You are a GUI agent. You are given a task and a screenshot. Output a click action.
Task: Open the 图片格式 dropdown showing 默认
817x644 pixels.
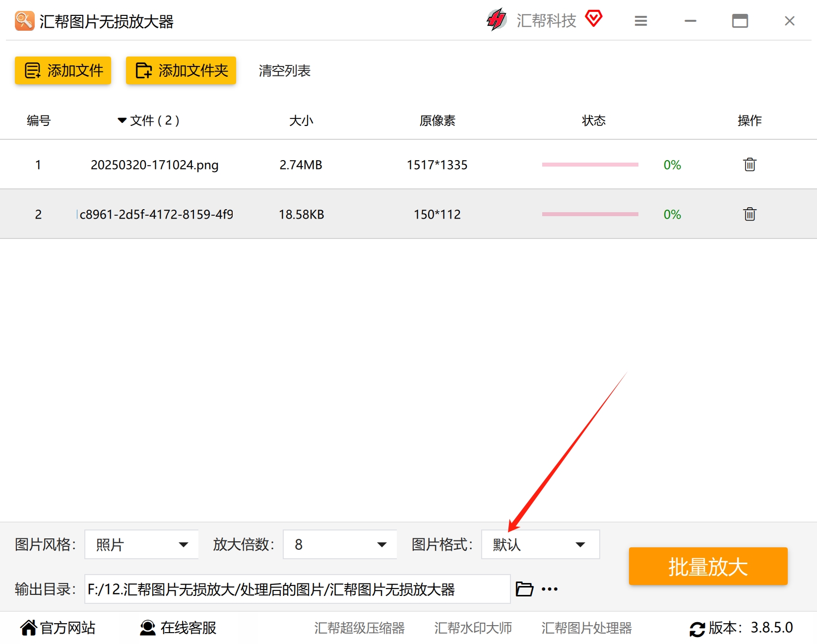(x=541, y=544)
